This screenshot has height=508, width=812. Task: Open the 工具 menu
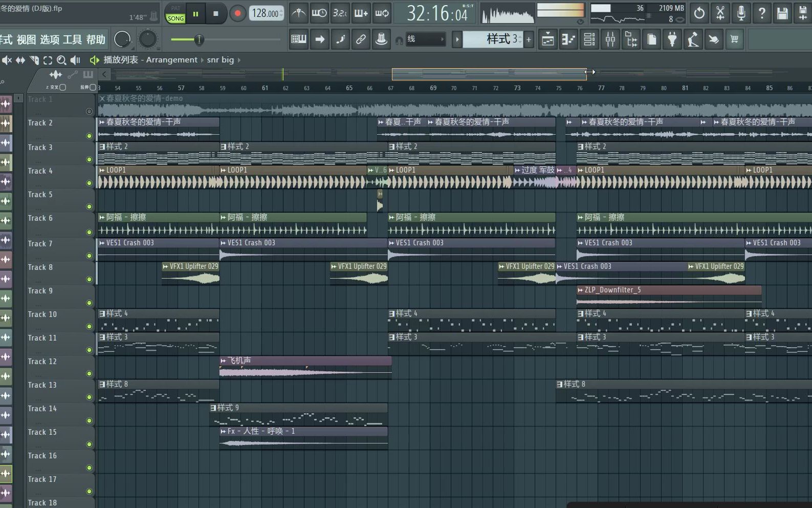(72, 39)
